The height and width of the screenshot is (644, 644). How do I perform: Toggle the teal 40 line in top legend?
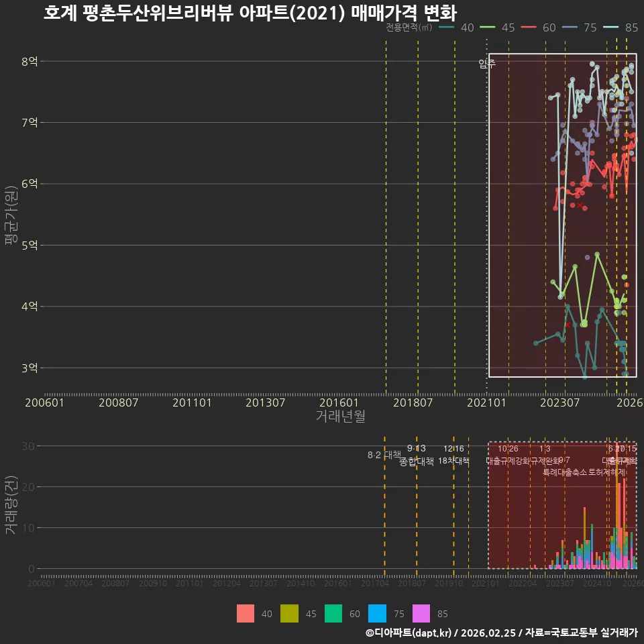pos(447,28)
